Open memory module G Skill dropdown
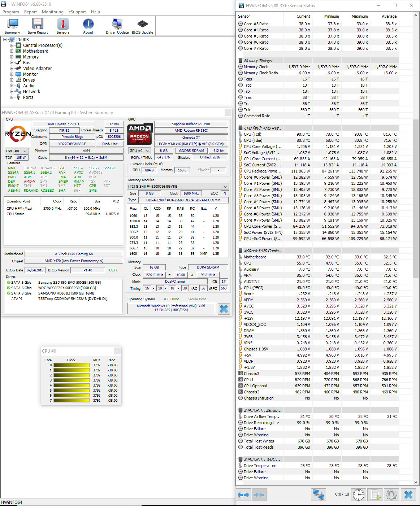 (178, 187)
